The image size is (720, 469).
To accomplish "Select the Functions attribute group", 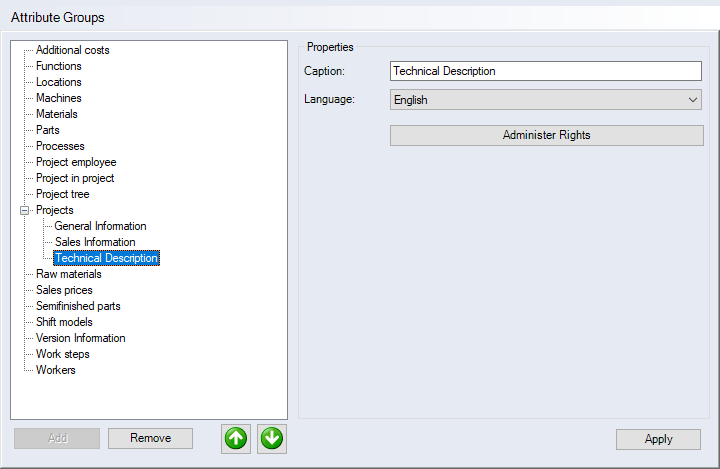I will click(59, 66).
